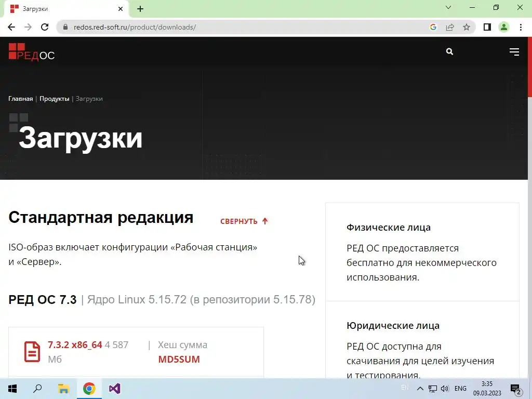532x399 pixels.
Task: Click the Юридические лица heading
Action: (393, 326)
